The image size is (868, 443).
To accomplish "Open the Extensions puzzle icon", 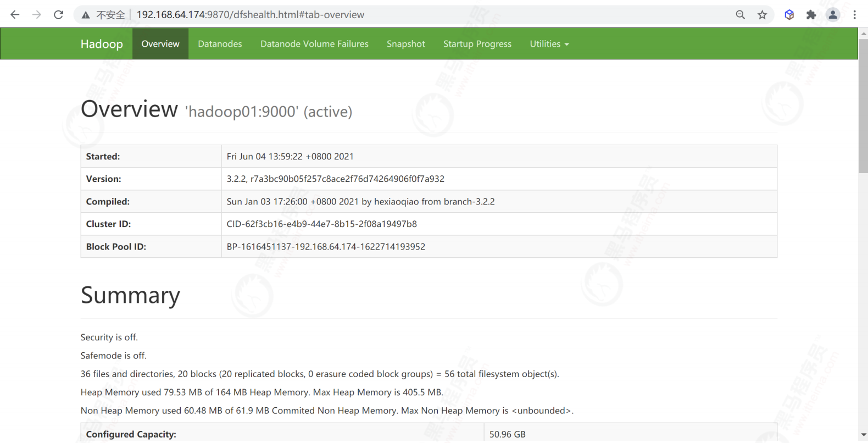I will pos(811,15).
